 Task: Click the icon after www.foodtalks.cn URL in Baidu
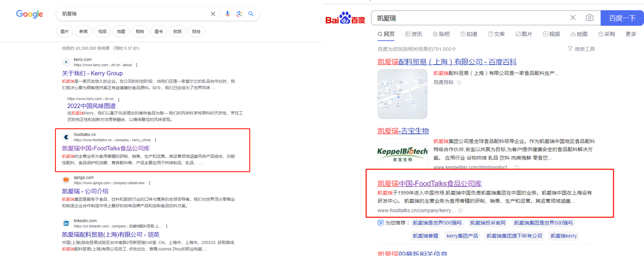point(460,211)
